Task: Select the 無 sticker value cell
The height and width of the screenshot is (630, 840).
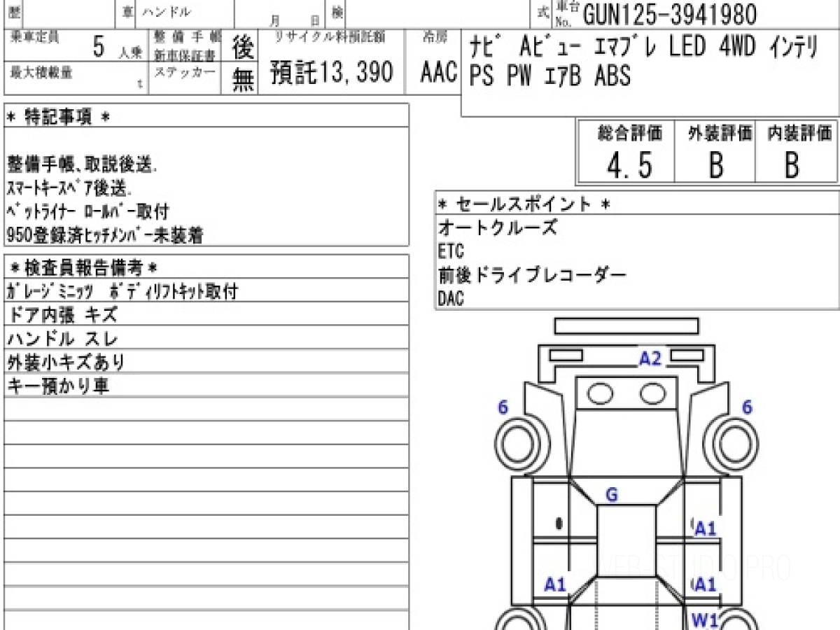Action: (x=242, y=80)
